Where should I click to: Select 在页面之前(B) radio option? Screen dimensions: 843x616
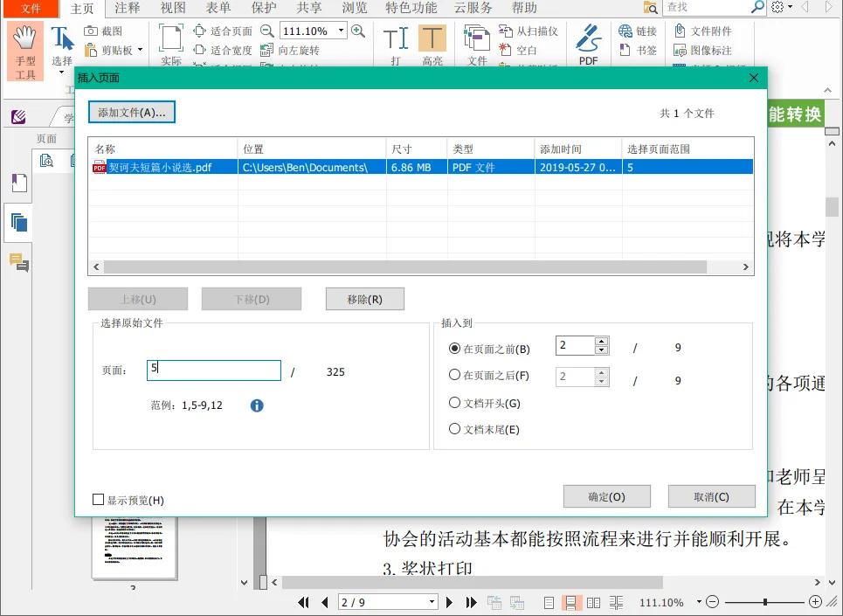click(x=489, y=349)
